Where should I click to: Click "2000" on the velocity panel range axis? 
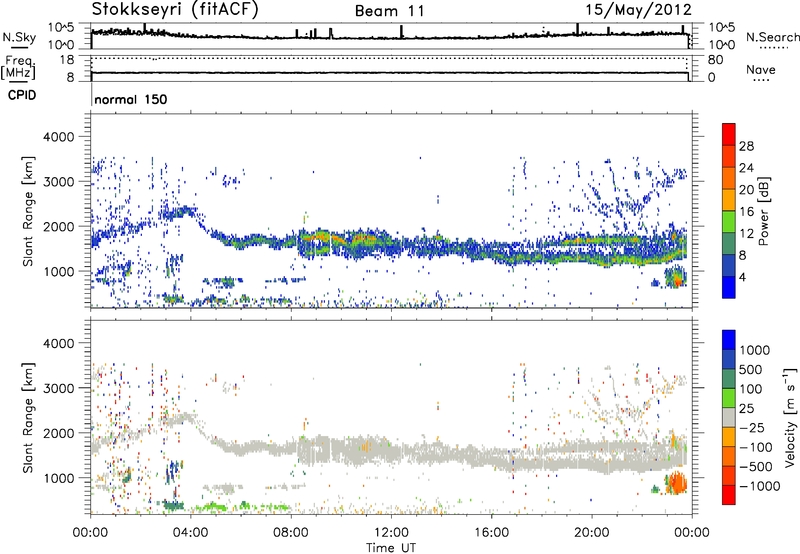[x=58, y=433]
